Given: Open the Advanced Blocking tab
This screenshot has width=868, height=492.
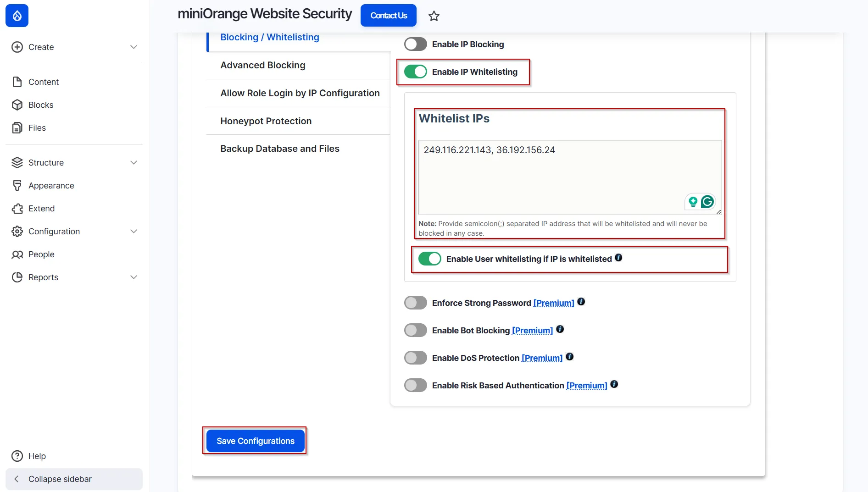Looking at the screenshot, I should 298,66.
